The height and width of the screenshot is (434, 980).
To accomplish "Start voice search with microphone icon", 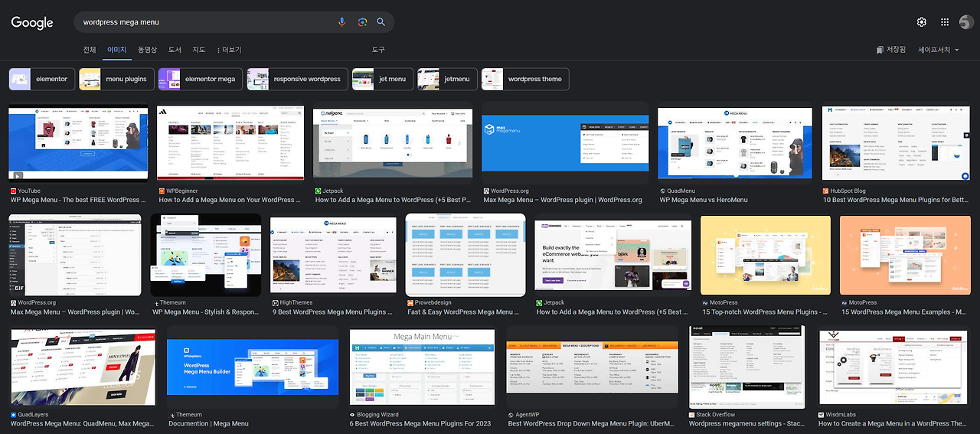I will (342, 22).
